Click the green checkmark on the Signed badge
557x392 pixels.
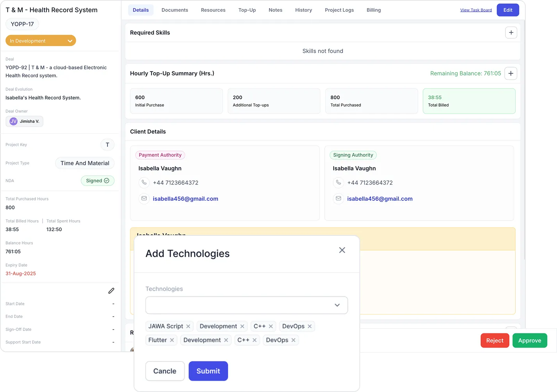pos(105,180)
